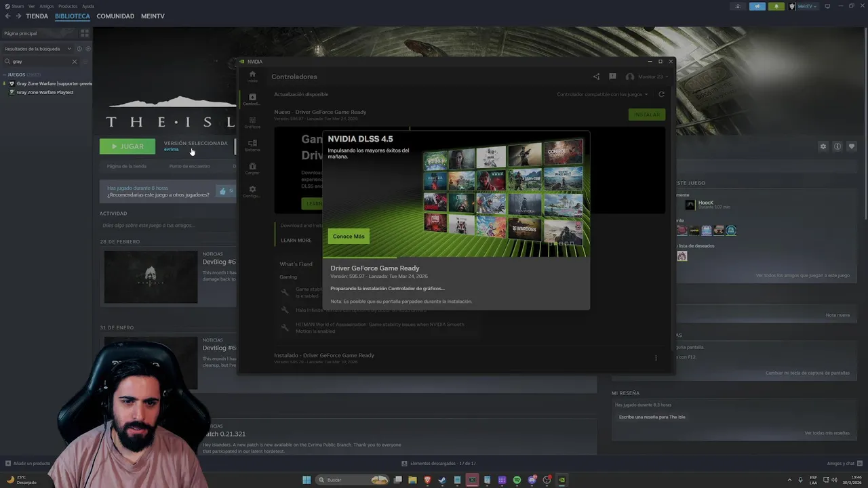Click INSTALAR driver button
This screenshot has width=868, height=488.
click(x=647, y=115)
